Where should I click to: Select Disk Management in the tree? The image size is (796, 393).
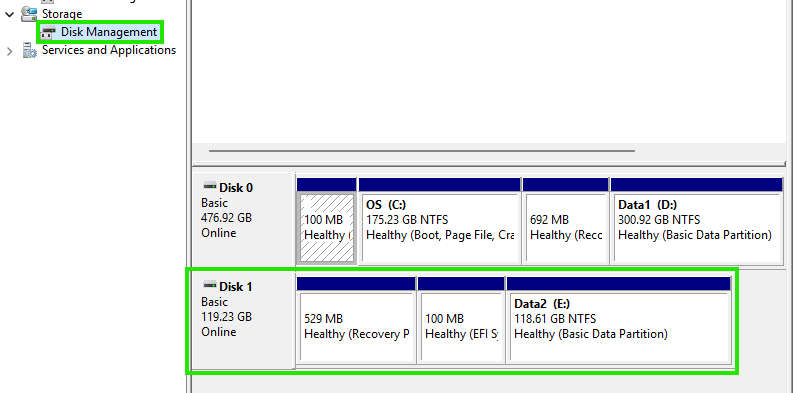coord(109,32)
